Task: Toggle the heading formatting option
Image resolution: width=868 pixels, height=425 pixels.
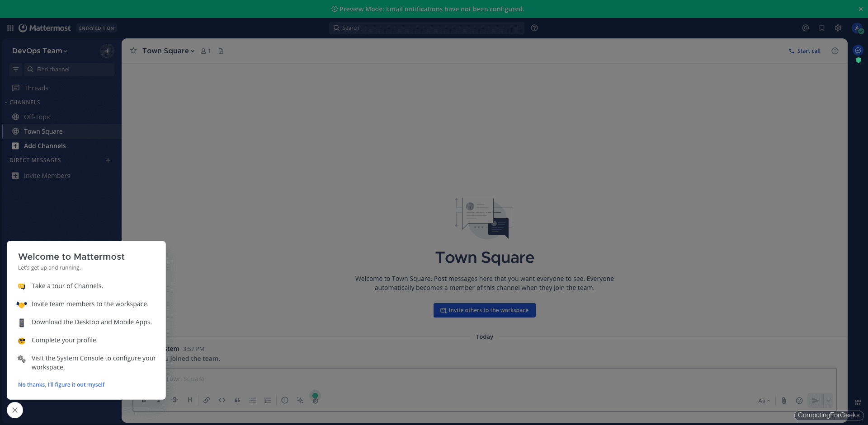Action: click(x=190, y=400)
